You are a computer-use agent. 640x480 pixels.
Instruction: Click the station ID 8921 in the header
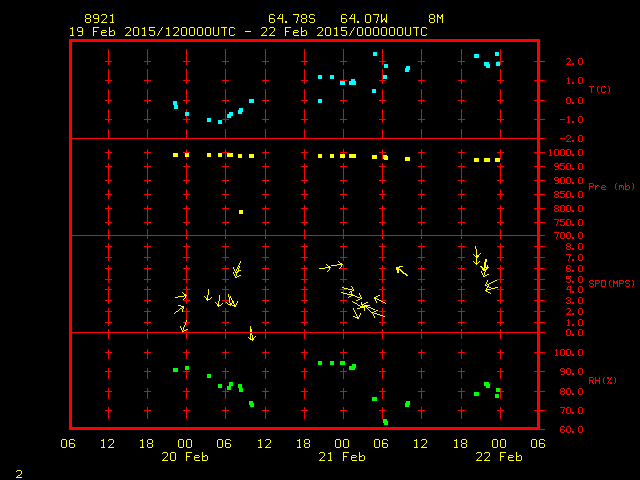coord(100,19)
